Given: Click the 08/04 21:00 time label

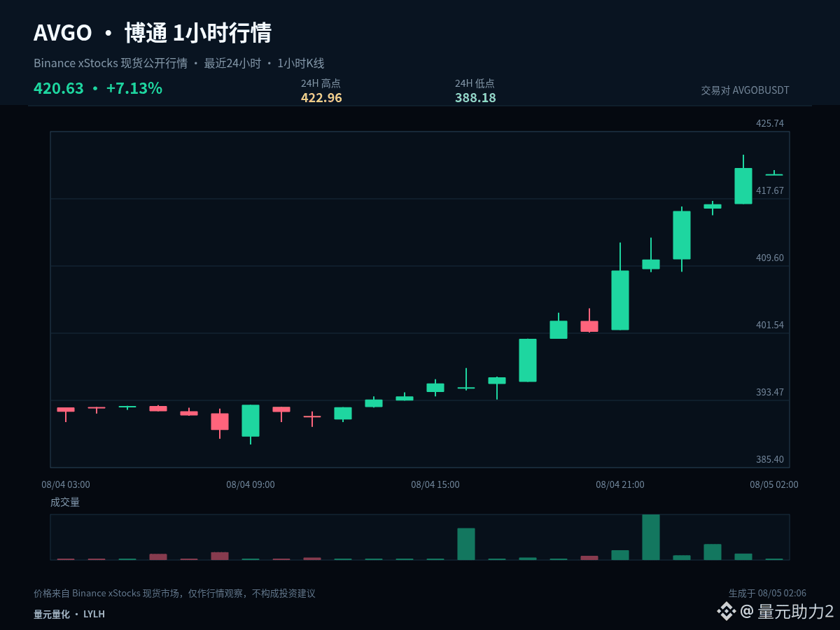Looking at the screenshot, I should click(x=620, y=484).
